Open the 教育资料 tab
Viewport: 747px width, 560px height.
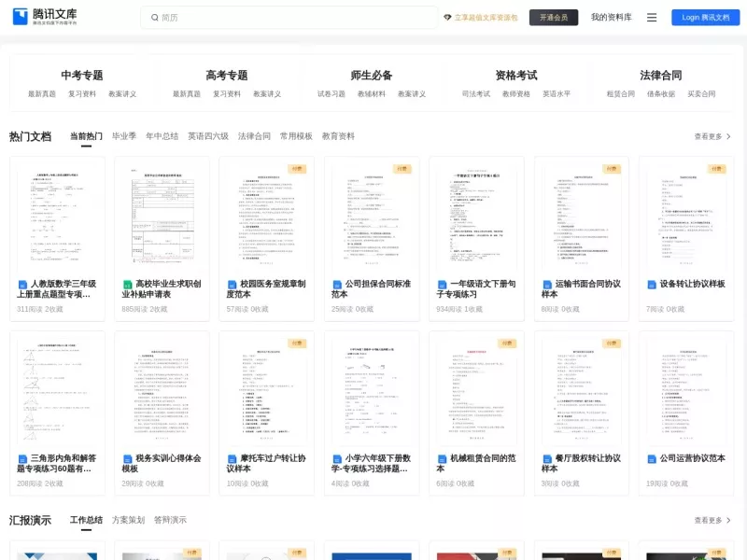coord(338,136)
